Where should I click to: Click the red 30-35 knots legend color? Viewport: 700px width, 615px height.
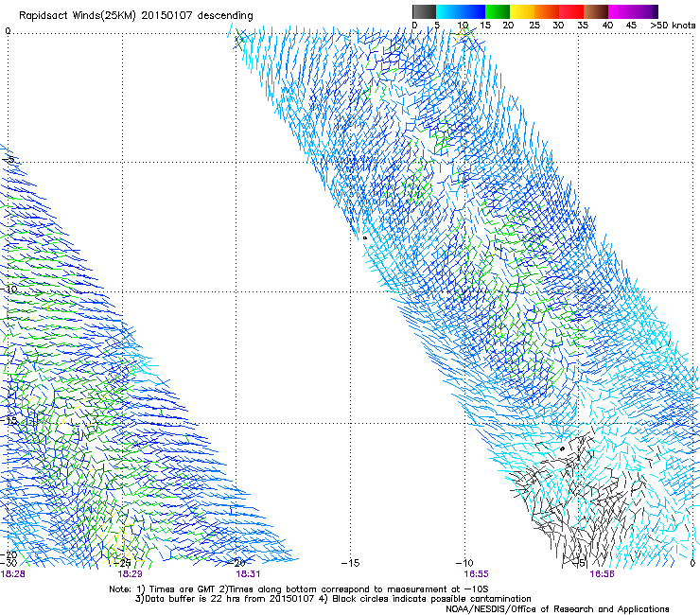[571, 11]
